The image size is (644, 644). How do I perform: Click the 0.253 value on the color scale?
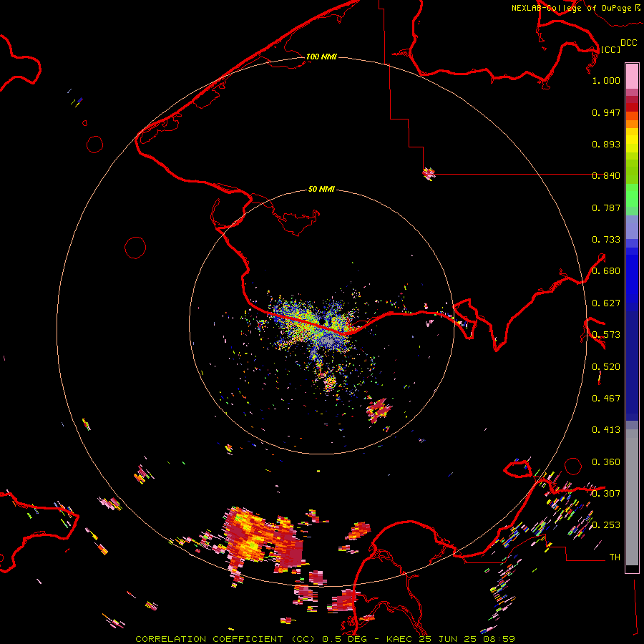606,525
